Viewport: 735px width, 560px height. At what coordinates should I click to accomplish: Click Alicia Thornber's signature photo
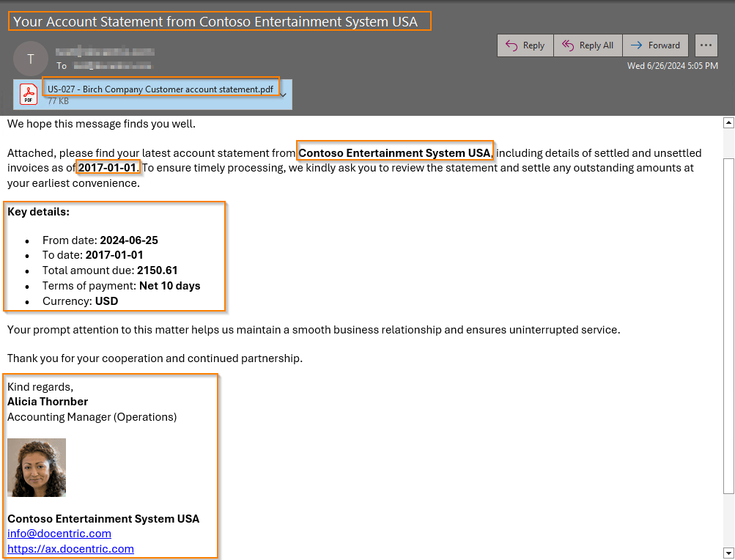[37, 468]
